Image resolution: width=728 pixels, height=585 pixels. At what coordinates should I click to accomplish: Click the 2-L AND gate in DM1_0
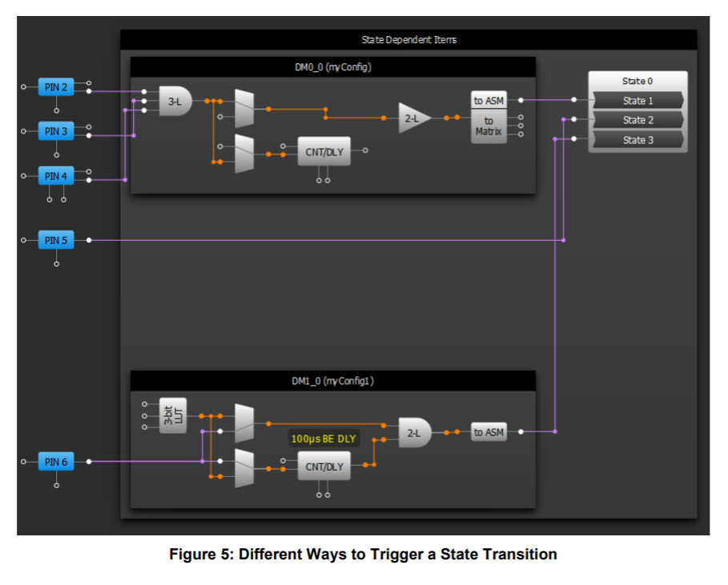click(415, 432)
